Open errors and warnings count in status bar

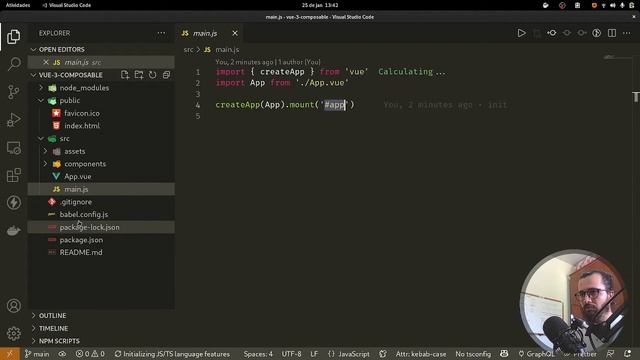[90, 354]
